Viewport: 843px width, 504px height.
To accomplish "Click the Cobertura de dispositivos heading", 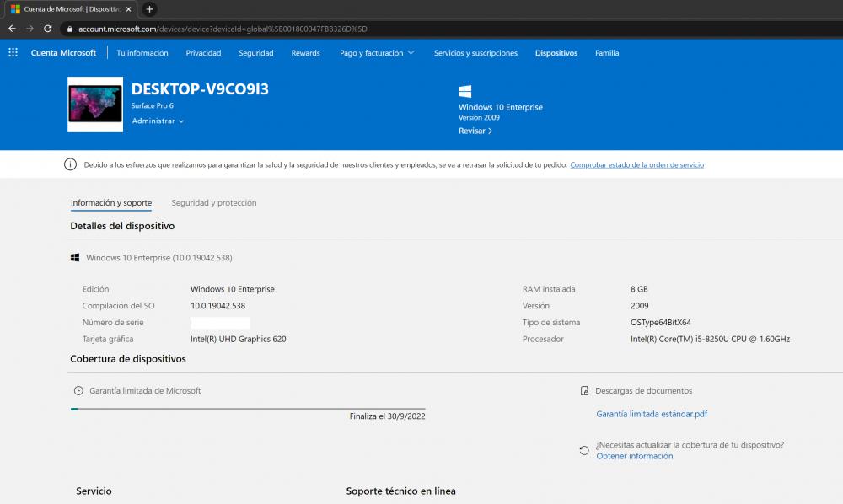I will point(128,359).
